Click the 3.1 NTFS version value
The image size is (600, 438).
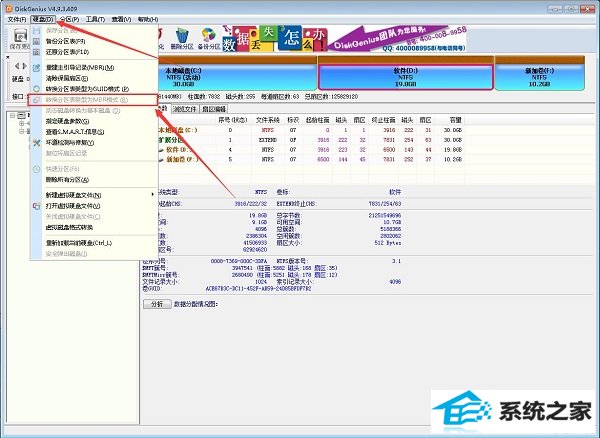coord(396,261)
